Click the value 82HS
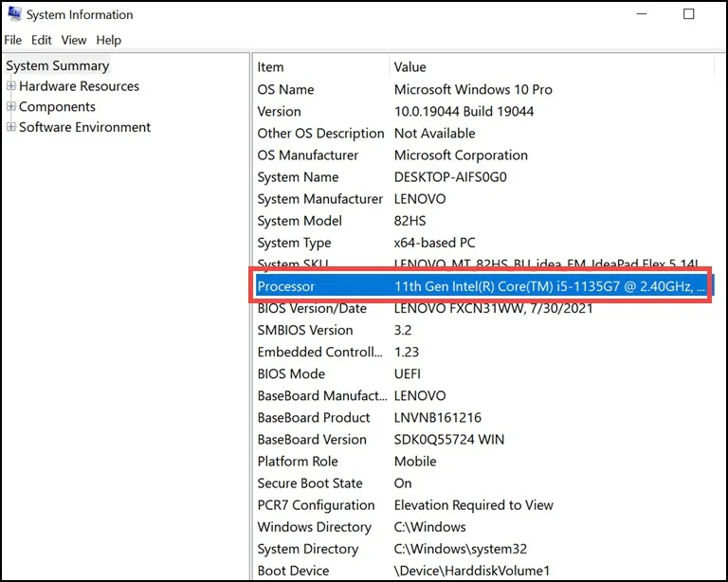This screenshot has height=582, width=728. (409, 221)
